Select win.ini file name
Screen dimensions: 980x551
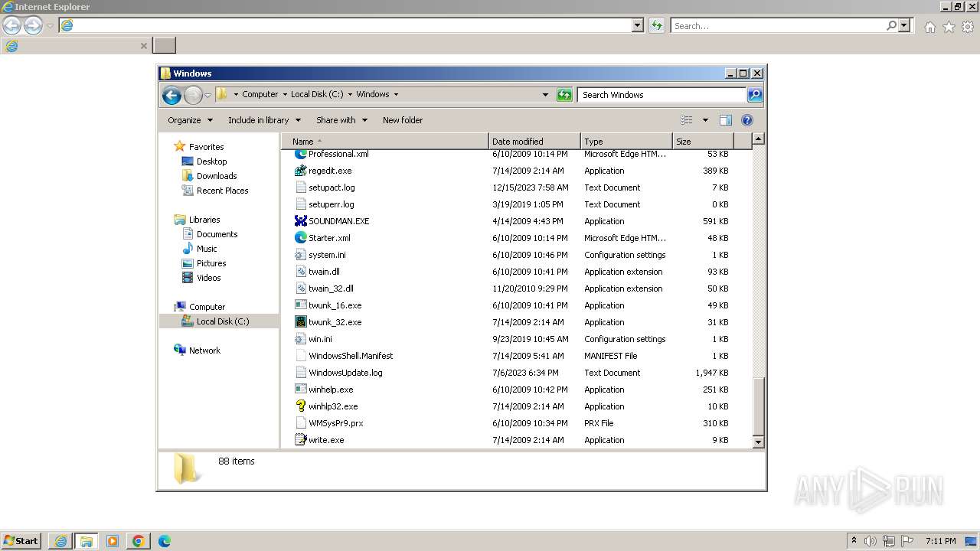(320, 339)
